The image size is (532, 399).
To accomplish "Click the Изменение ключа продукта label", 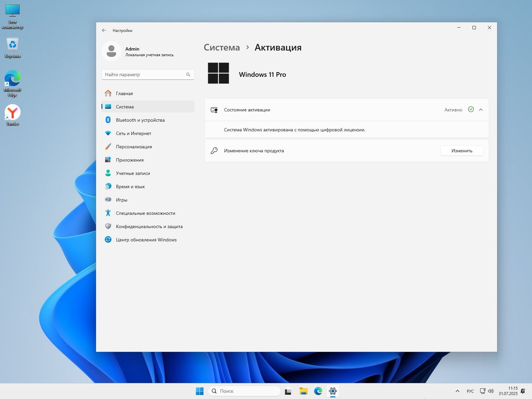I will click(x=254, y=151).
